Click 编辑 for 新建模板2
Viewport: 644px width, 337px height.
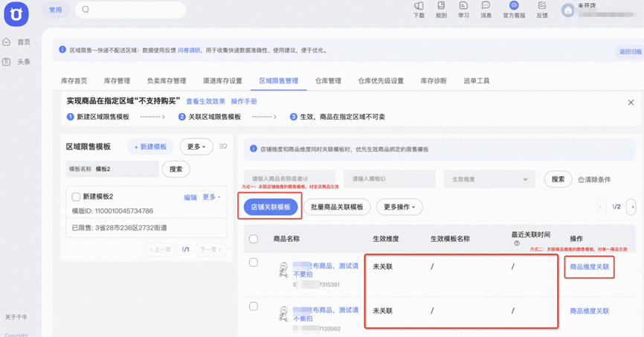(190, 197)
